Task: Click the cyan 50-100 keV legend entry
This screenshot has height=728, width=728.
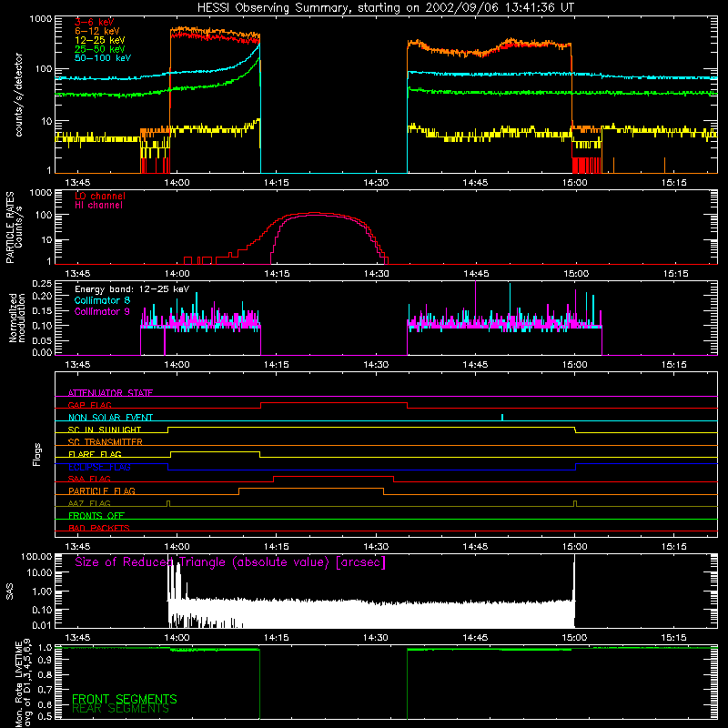Action: (x=103, y=57)
